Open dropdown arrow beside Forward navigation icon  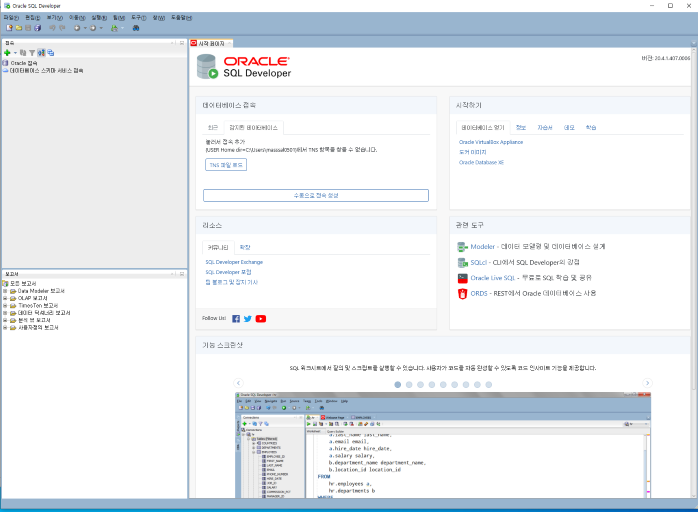(x=101, y=28)
